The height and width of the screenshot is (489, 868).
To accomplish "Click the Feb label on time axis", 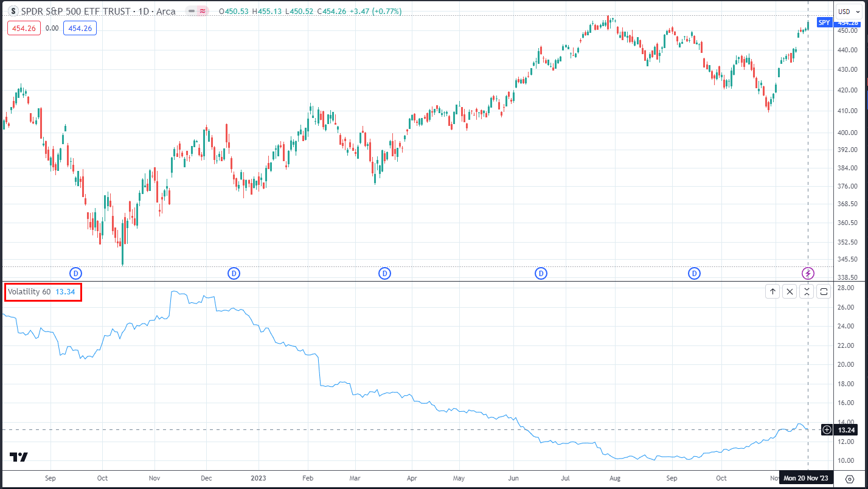I will pyautogui.click(x=308, y=479).
